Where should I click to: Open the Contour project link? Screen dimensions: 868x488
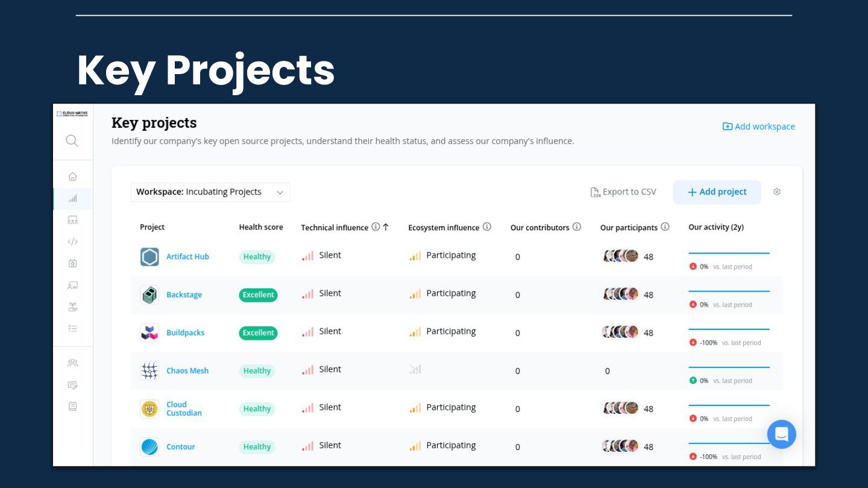[181, 446]
